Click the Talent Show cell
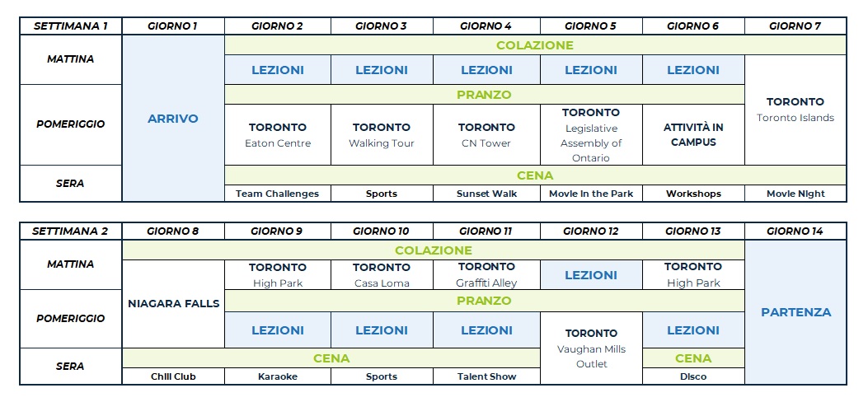868x402 pixels. [486, 376]
